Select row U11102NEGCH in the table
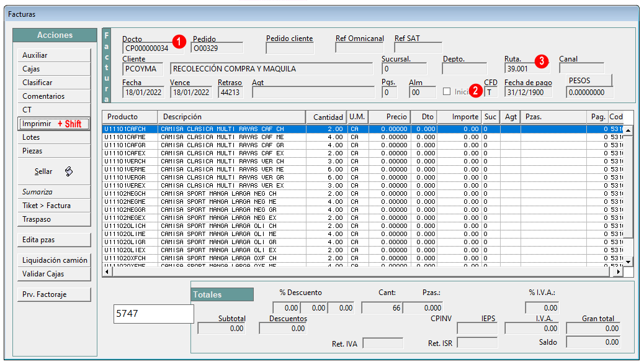644x364 pixels. [363, 194]
